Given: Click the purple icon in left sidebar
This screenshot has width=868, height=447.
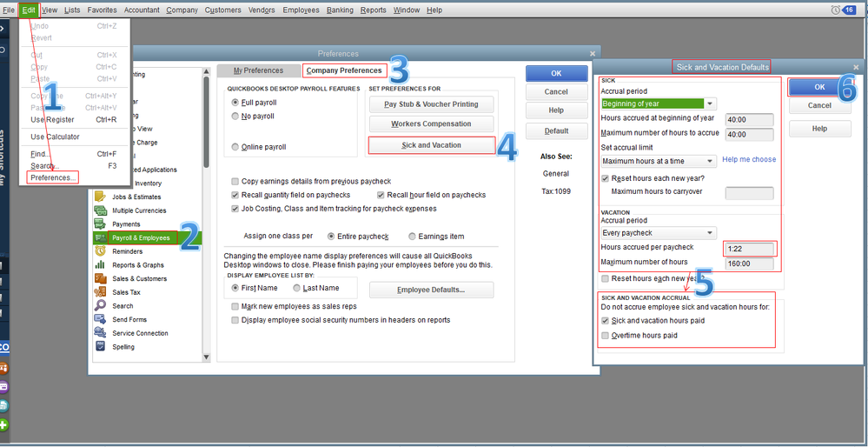Looking at the screenshot, I should click(x=3, y=386).
